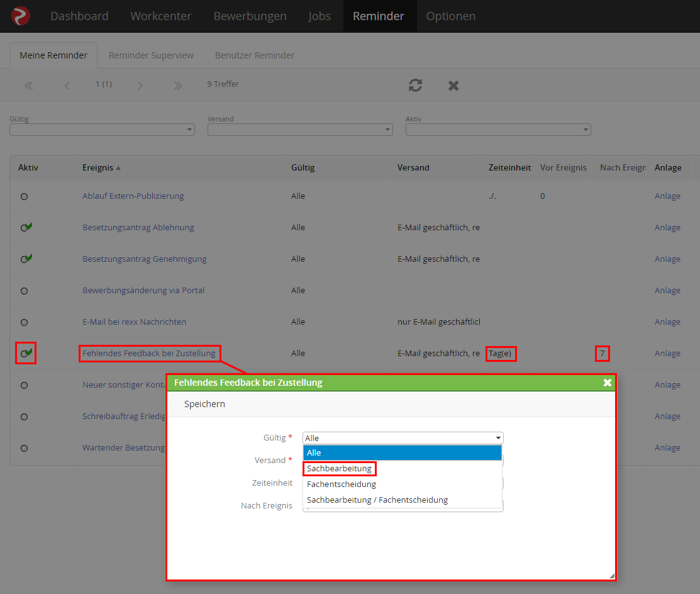Open Schreibauftrag Erledigt reminder link
Image resolution: width=700 pixels, height=594 pixels.
click(124, 417)
